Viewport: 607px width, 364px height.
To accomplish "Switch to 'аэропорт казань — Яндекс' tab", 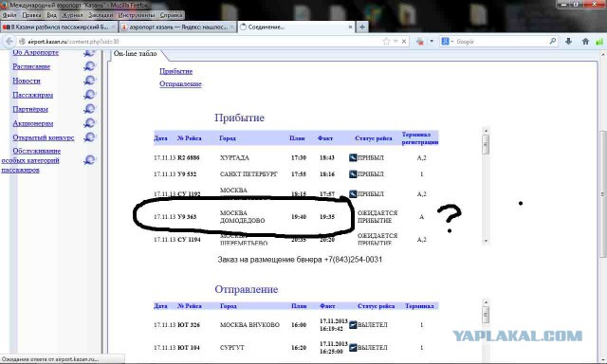I will point(177,27).
